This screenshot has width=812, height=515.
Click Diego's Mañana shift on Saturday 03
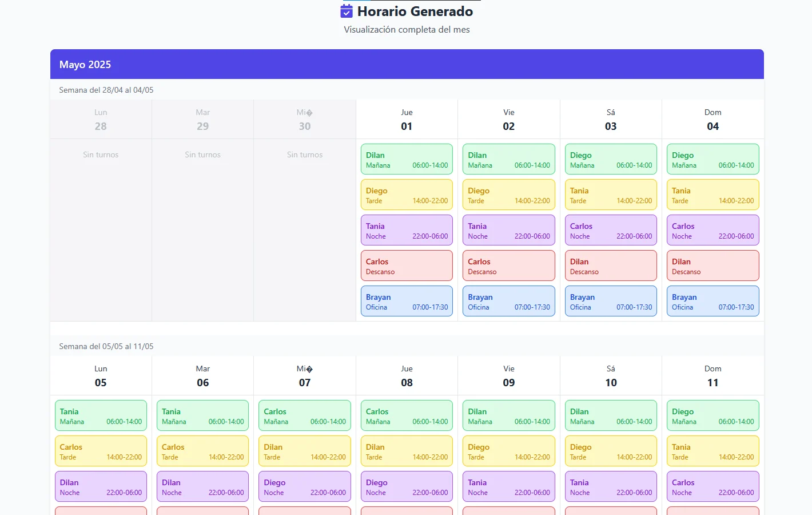click(x=611, y=159)
